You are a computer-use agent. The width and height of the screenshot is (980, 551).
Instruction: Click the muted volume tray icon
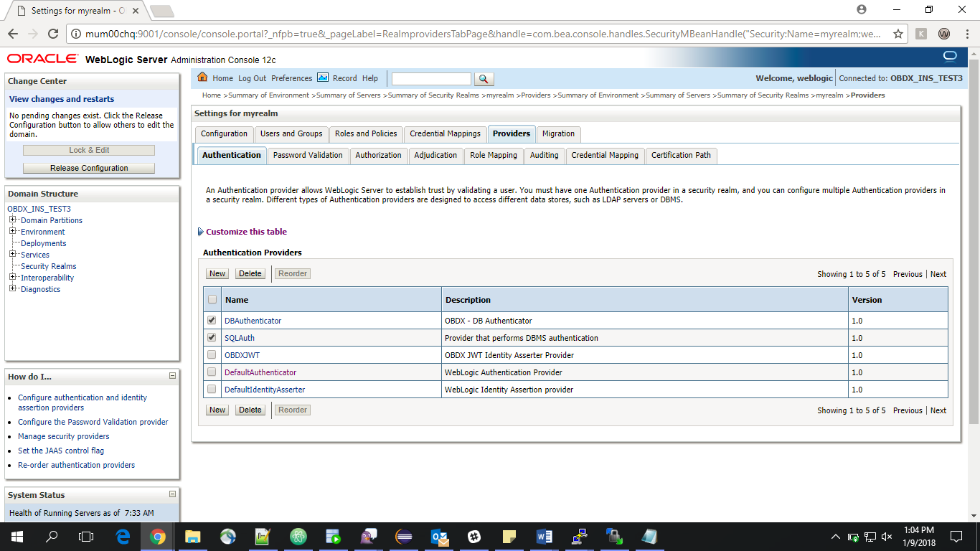coord(887,536)
